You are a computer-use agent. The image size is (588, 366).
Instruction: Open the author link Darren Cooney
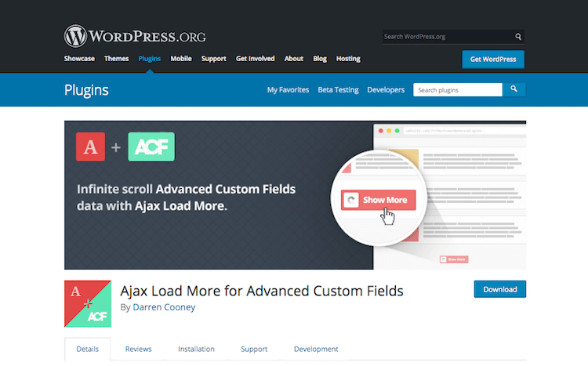point(164,307)
